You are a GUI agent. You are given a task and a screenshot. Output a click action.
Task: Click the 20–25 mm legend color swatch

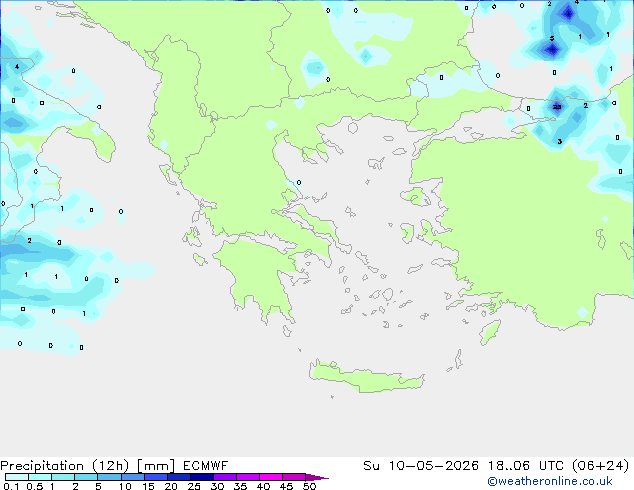pos(178,477)
